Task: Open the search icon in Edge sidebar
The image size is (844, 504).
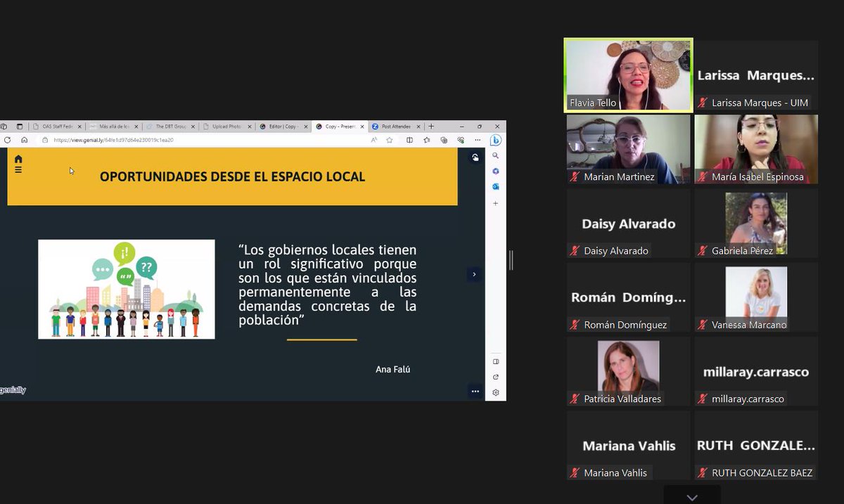Action: click(x=496, y=155)
